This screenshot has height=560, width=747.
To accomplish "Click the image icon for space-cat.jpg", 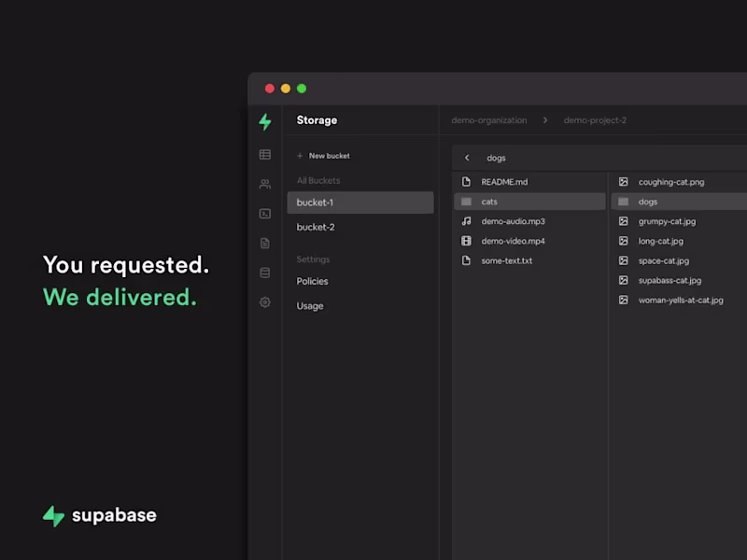I will [x=623, y=260].
